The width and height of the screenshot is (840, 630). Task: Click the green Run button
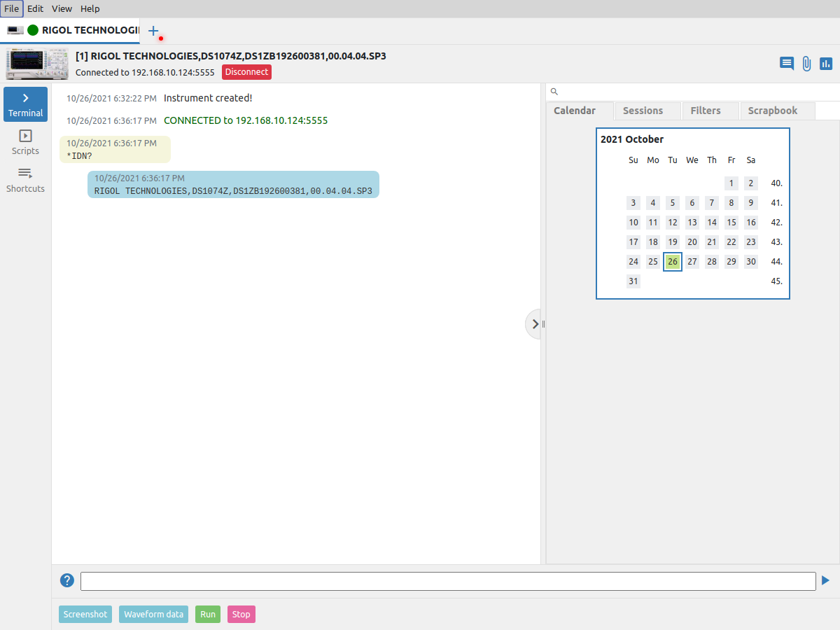pos(208,615)
